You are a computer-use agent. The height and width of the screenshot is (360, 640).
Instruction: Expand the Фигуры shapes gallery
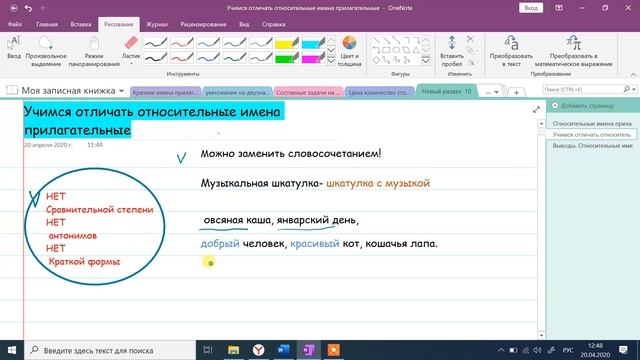coord(425,61)
